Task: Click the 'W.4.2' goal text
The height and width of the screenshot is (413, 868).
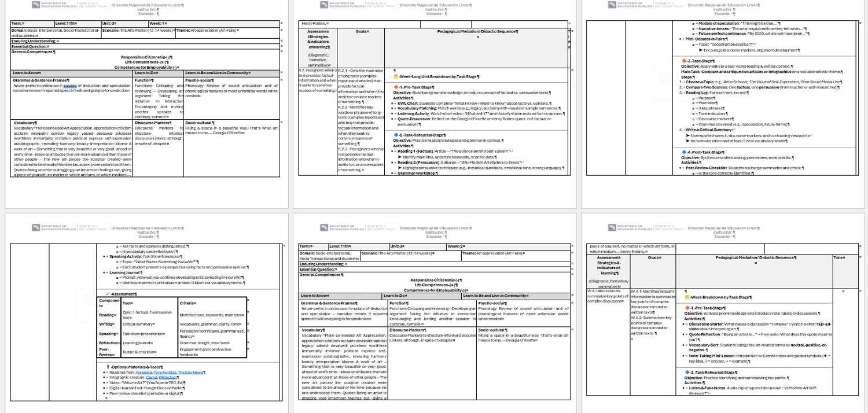Action: tap(652, 326)
